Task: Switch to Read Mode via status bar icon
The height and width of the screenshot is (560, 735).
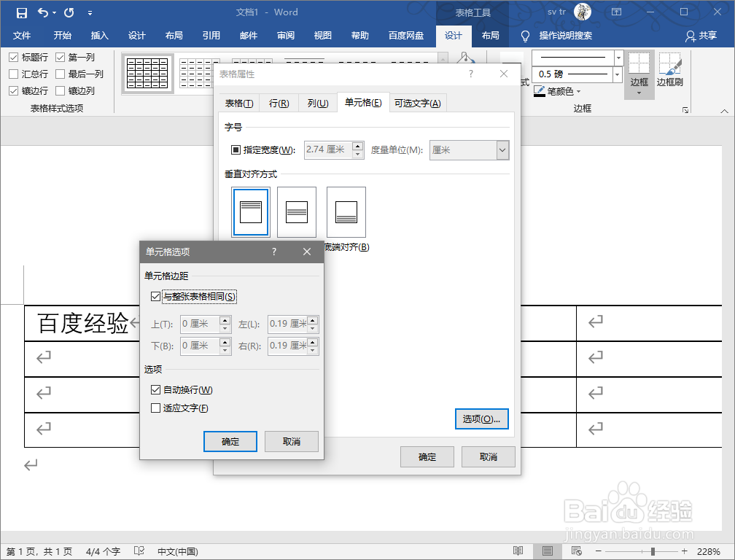Action: point(518,551)
